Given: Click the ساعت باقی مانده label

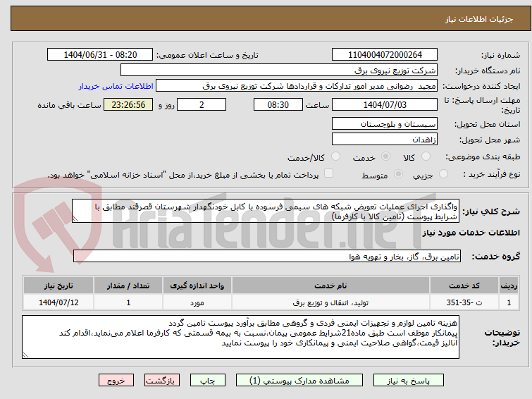Looking at the screenshot, I should [x=69, y=105].
